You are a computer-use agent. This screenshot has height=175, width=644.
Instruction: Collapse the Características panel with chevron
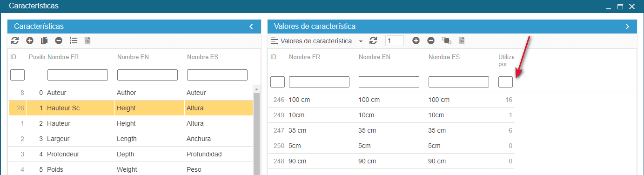click(251, 27)
